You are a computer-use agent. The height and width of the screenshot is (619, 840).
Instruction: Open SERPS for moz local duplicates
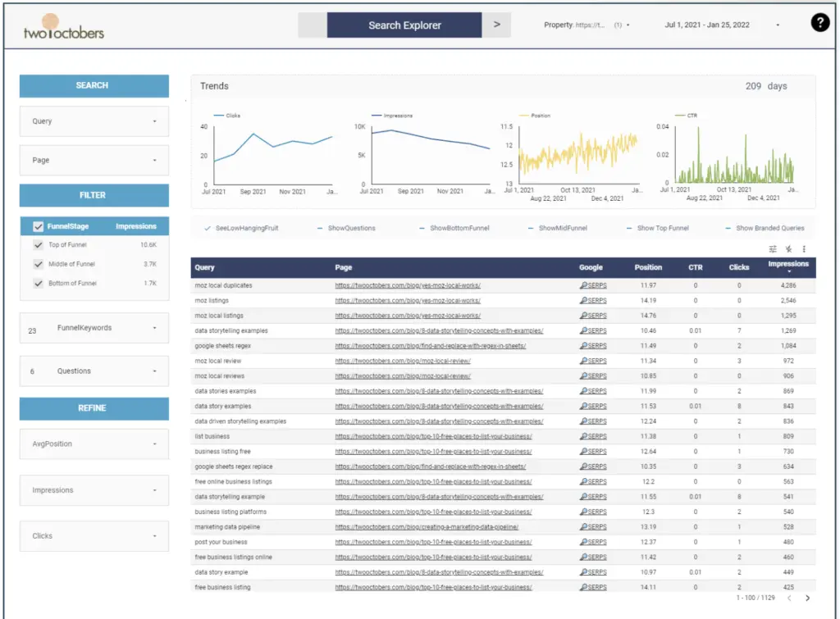point(593,285)
